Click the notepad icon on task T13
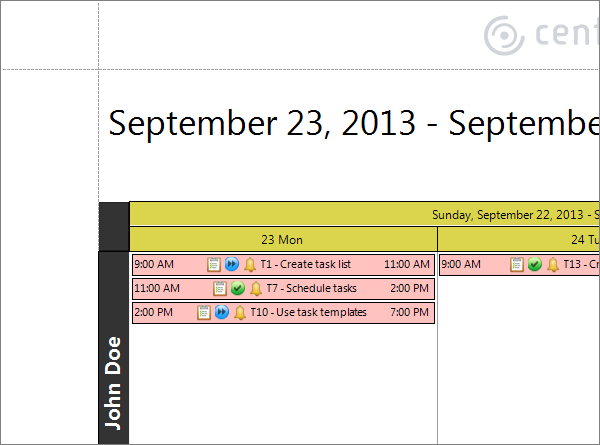The height and width of the screenshot is (445, 600). [x=517, y=264]
